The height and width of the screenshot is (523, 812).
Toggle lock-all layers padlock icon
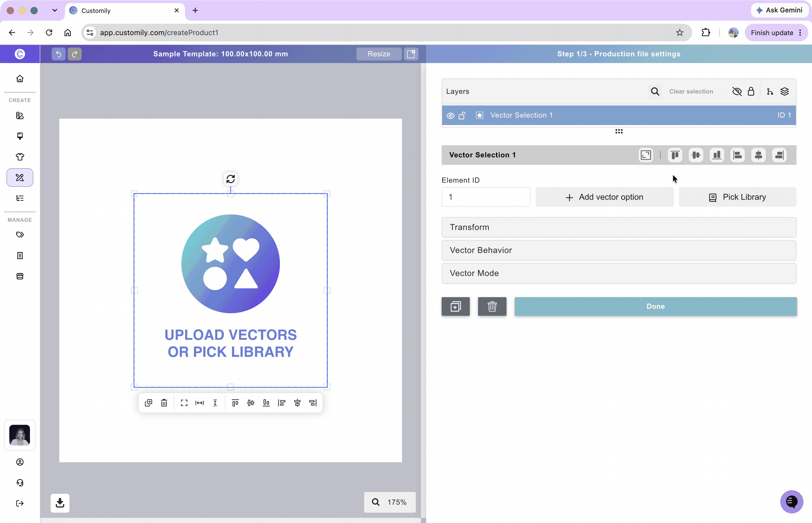coord(751,91)
